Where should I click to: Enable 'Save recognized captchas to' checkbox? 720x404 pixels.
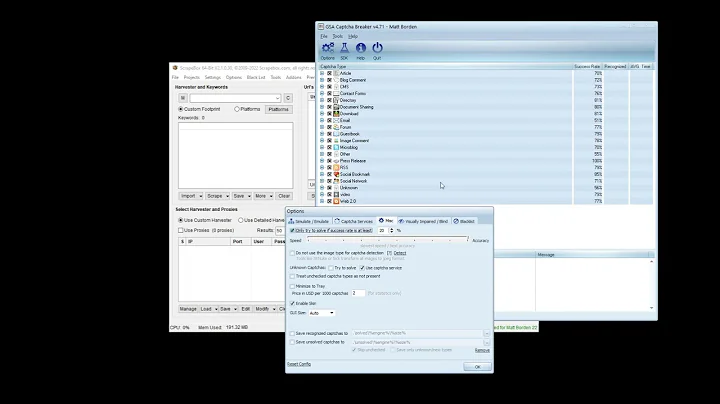coord(292,333)
